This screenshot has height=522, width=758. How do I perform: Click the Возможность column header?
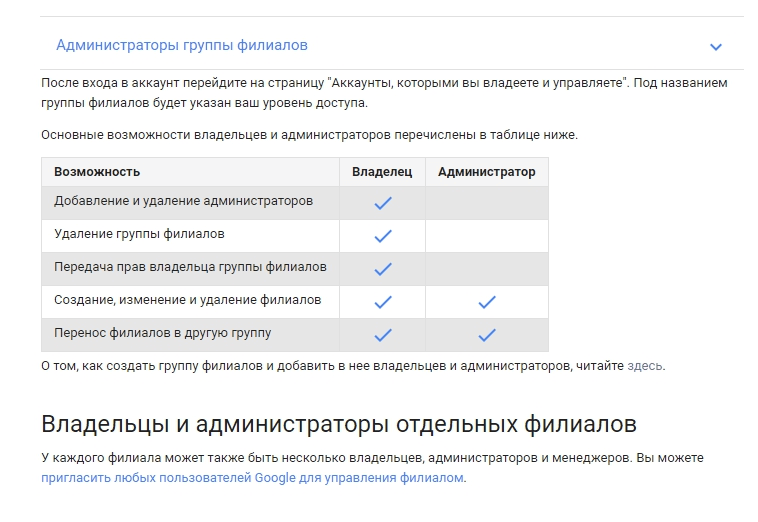pos(97,172)
